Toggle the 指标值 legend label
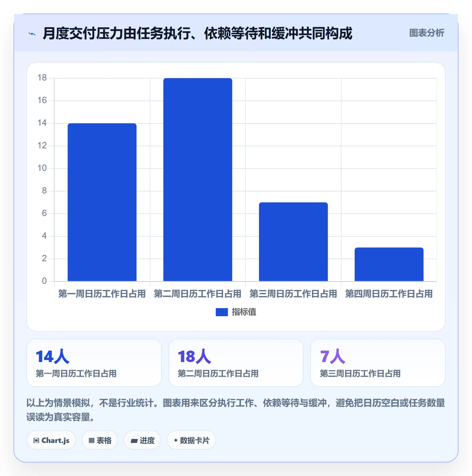The width and height of the screenshot is (472, 476). point(244,312)
